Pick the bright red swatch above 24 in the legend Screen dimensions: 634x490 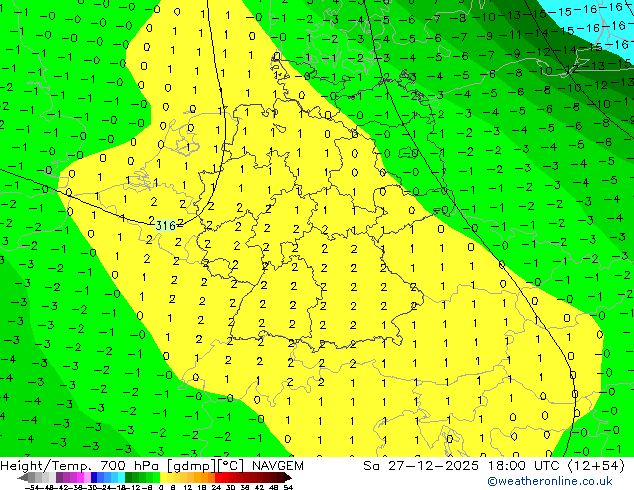218,478
